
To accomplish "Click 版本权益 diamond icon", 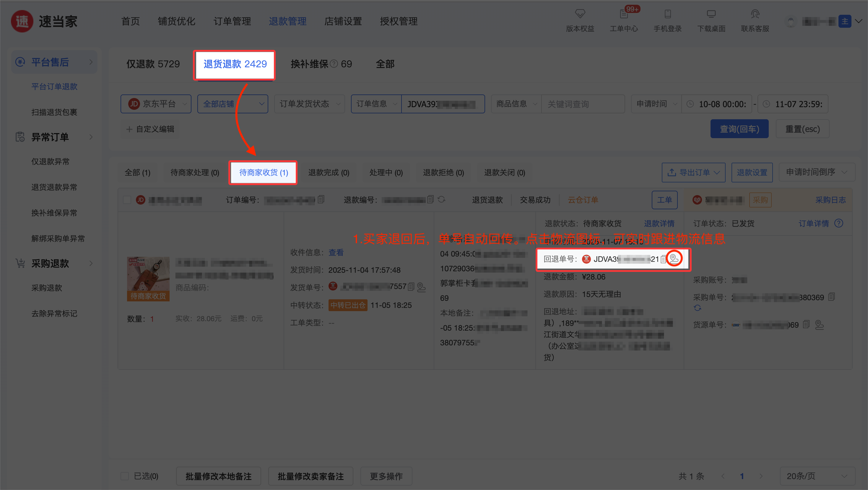I will click(x=580, y=14).
